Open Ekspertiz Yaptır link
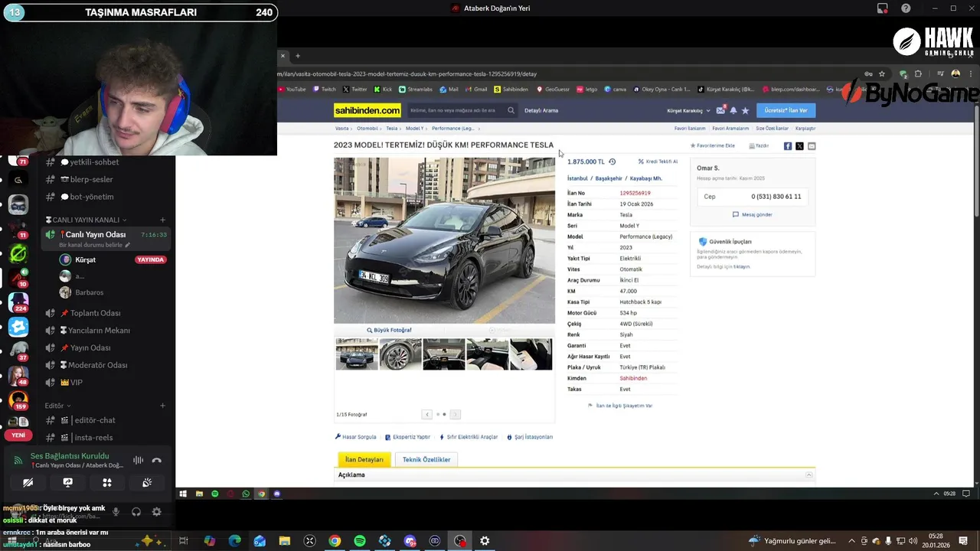Viewport: 980px width, 551px height. coord(408,437)
